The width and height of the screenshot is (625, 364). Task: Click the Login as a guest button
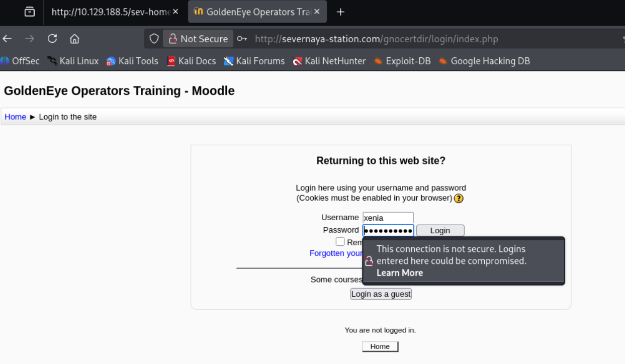[381, 294]
